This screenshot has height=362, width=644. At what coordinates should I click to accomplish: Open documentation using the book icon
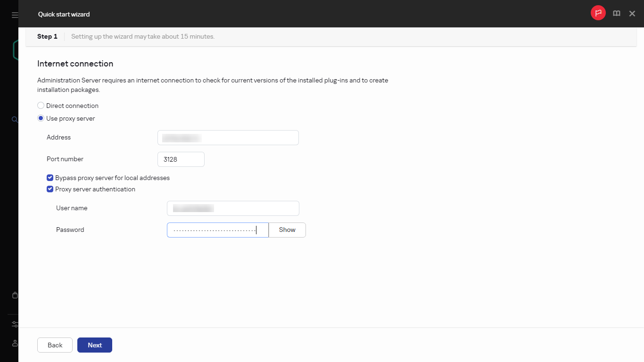pyautogui.click(x=616, y=13)
